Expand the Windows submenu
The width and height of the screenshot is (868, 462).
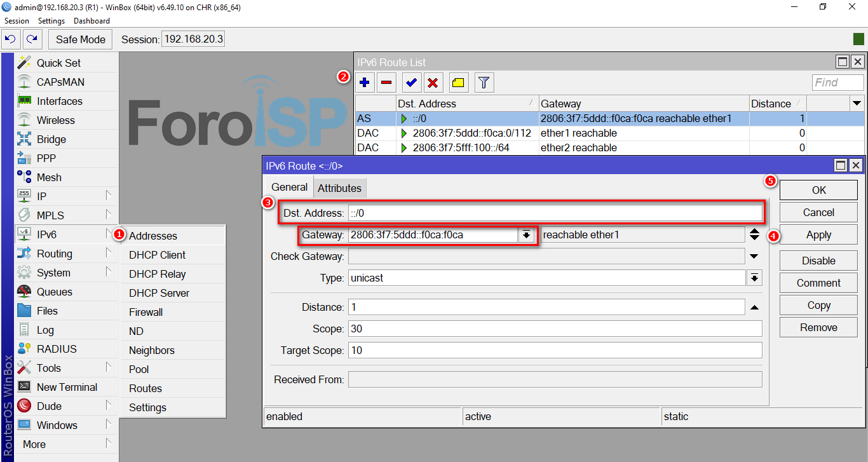point(67,425)
